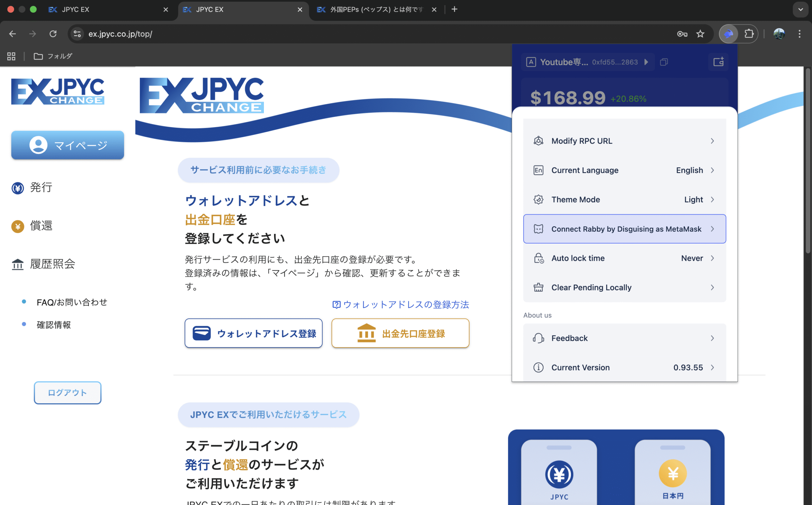
Task: Copy the wallet address in Rabby
Action: pos(664,62)
